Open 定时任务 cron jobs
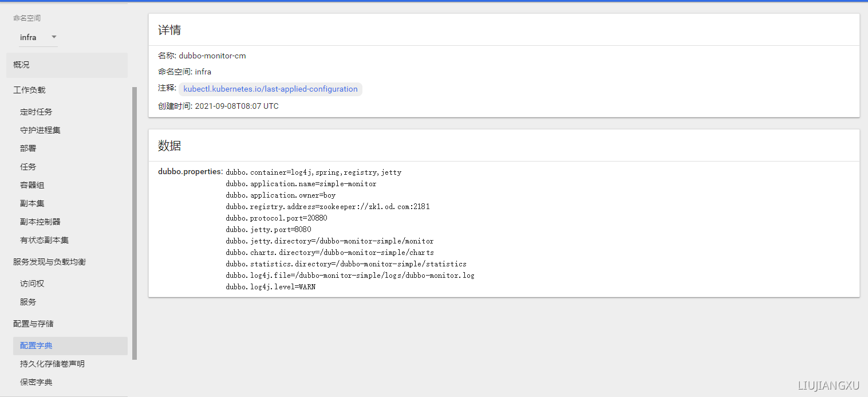Screen dimensions: 868x397 click(x=36, y=112)
